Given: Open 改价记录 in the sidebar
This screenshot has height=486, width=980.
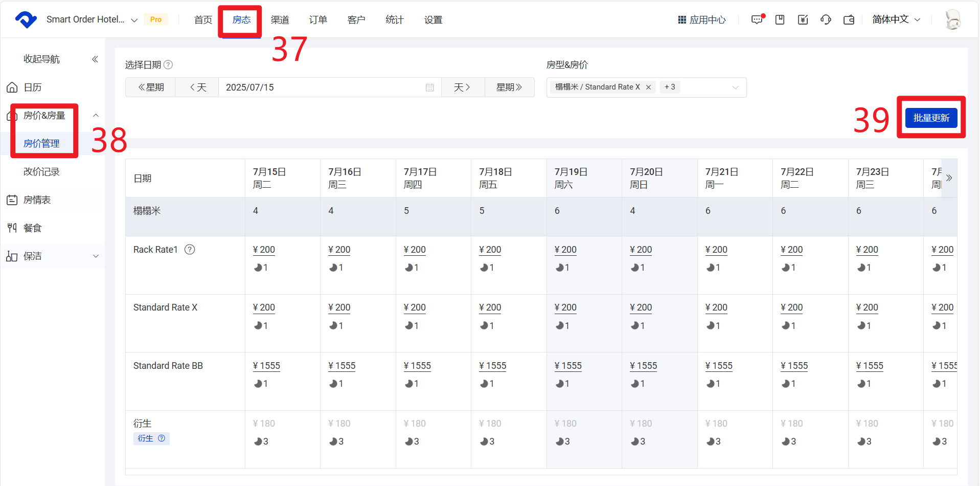Looking at the screenshot, I should (41, 172).
